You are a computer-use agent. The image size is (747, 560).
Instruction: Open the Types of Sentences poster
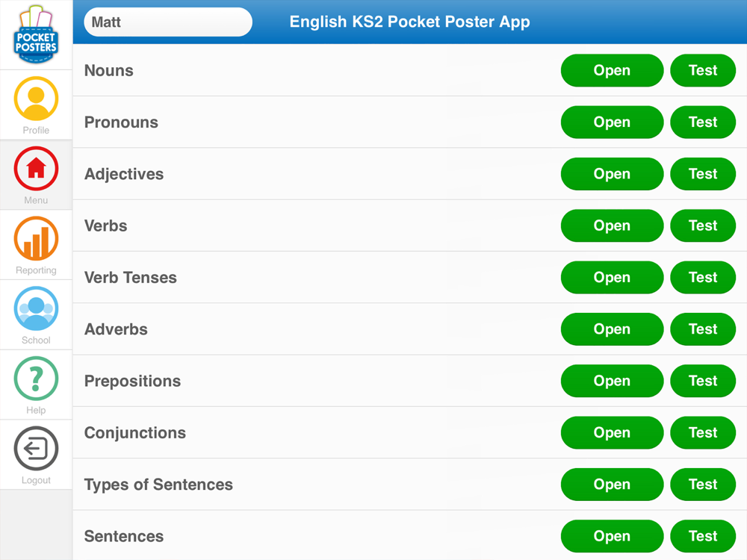coord(613,485)
